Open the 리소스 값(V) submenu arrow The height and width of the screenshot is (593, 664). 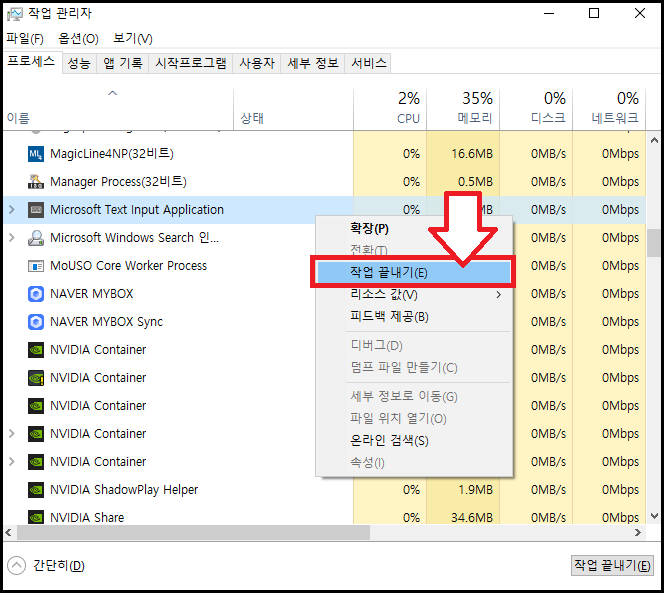click(x=498, y=294)
